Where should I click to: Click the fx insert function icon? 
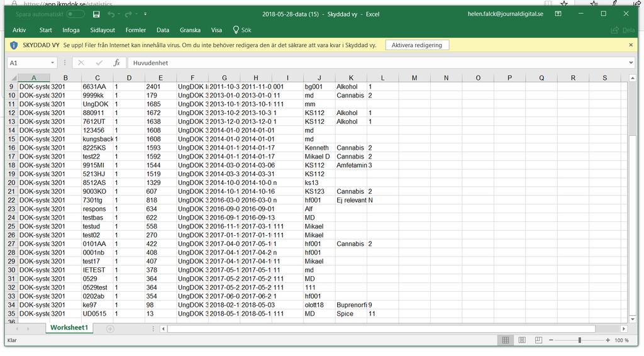(x=116, y=63)
